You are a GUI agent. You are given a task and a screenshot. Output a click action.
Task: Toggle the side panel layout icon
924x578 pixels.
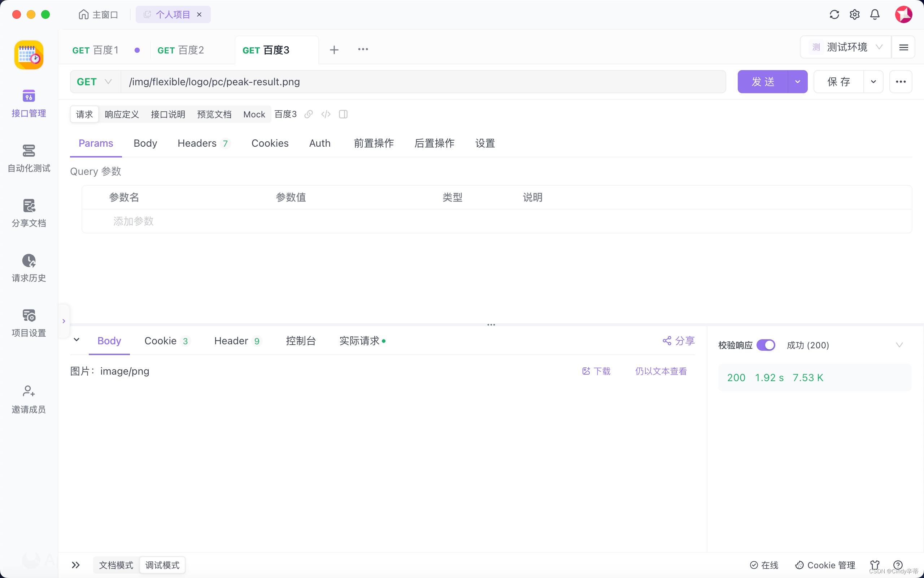(x=343, y=114)
